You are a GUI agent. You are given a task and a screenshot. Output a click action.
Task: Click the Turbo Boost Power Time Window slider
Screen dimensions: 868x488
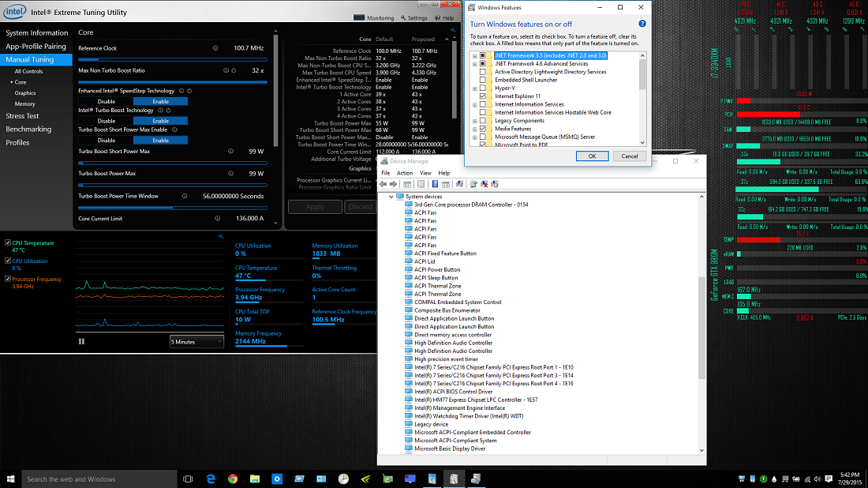coord(173,208)
